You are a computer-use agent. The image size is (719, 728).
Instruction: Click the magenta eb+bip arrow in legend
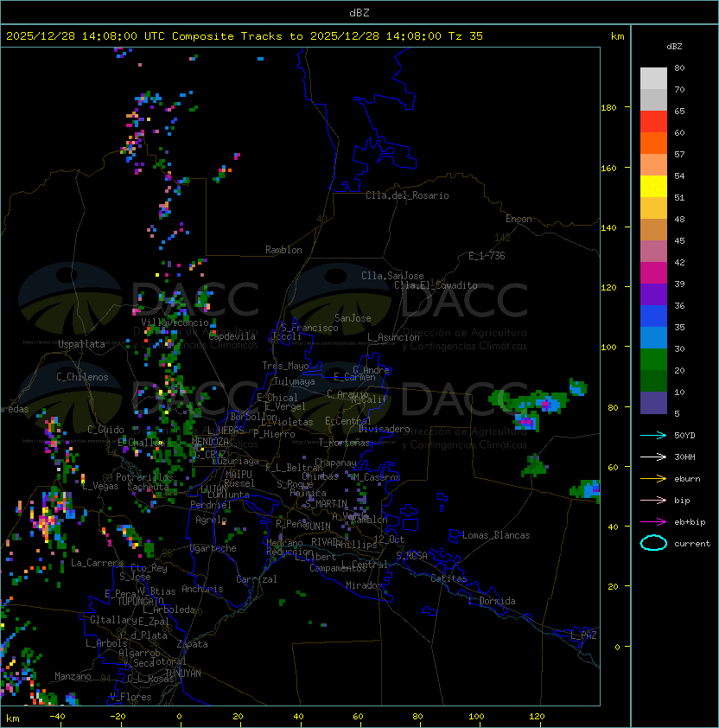click(x=653, y=522)
